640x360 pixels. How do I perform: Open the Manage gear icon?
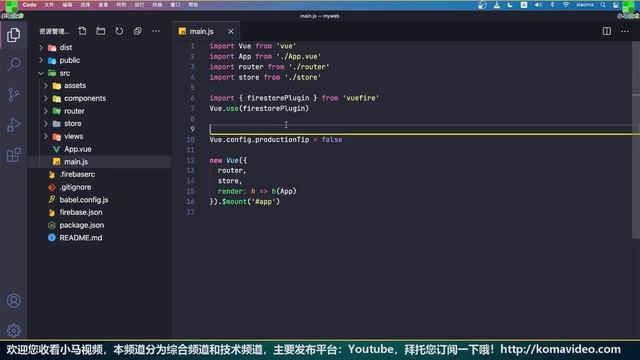pos(13,330)
